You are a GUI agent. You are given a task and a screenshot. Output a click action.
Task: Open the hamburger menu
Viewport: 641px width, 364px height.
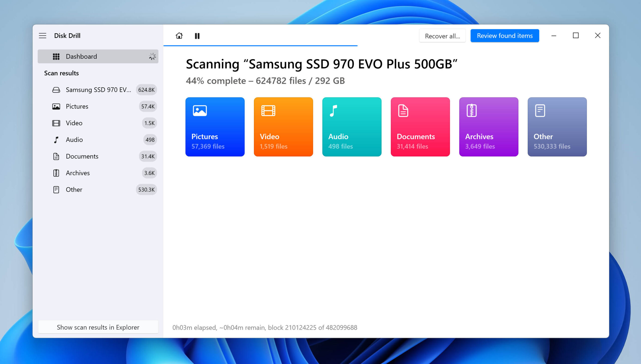43,35
